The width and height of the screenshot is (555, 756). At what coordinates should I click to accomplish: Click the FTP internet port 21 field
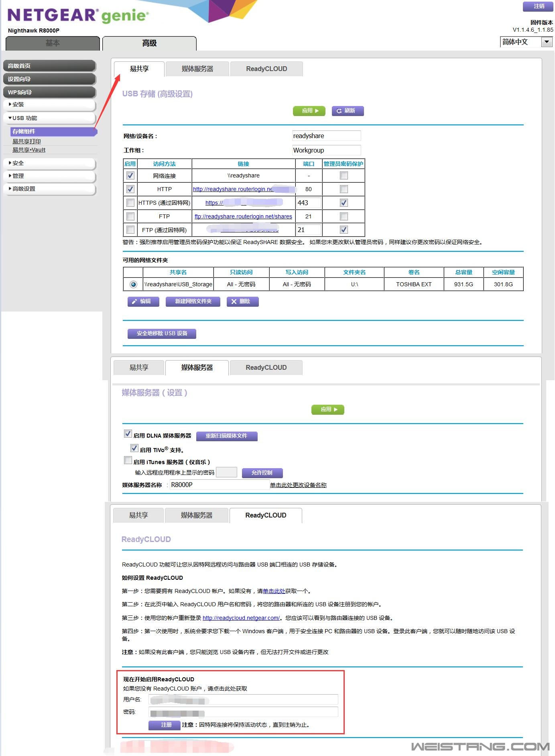309,230
